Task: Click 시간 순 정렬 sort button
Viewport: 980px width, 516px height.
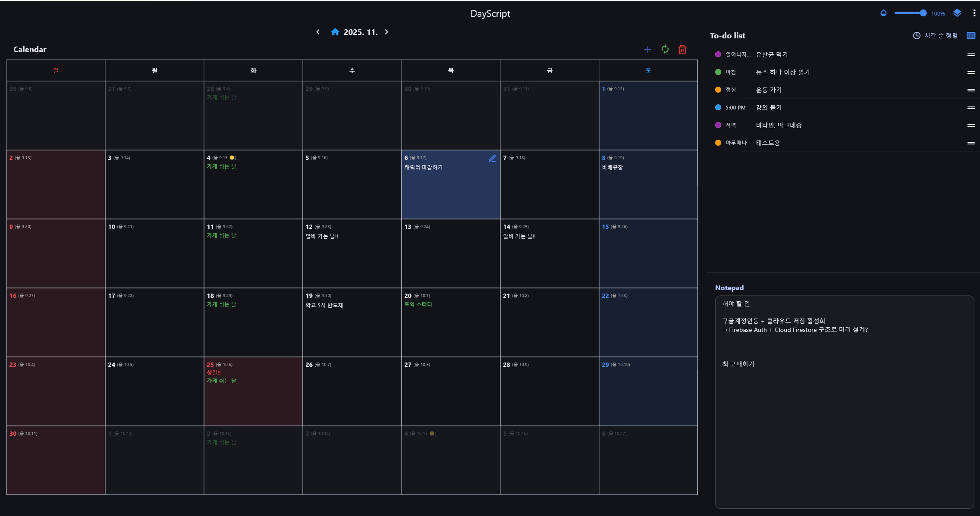Action: point(936,35)
